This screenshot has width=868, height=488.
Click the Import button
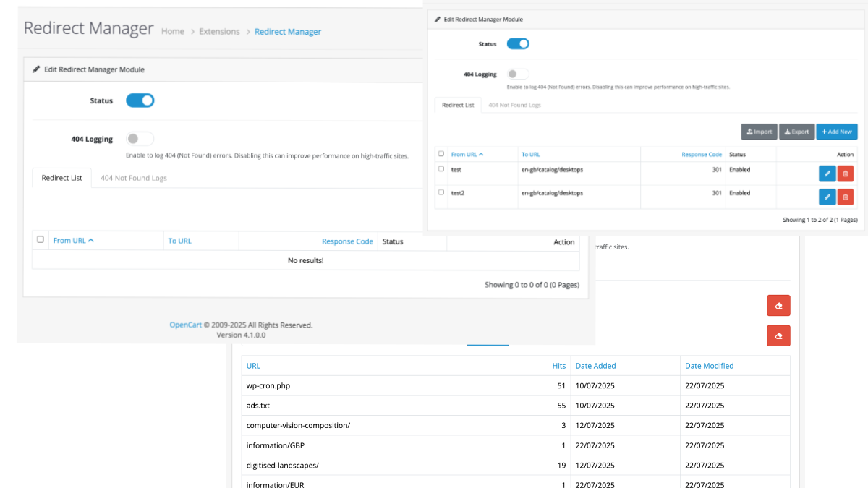(x=759, y=132)
